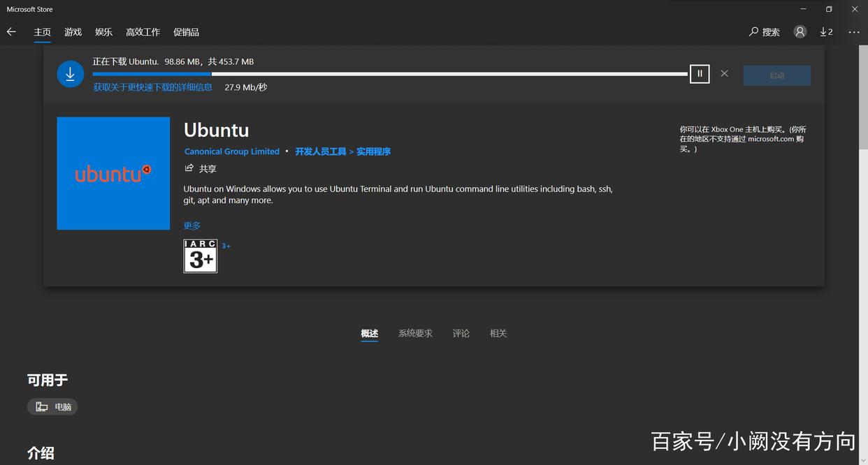Click the 27.9 Mb/秒 speed text

pos(246,87)
